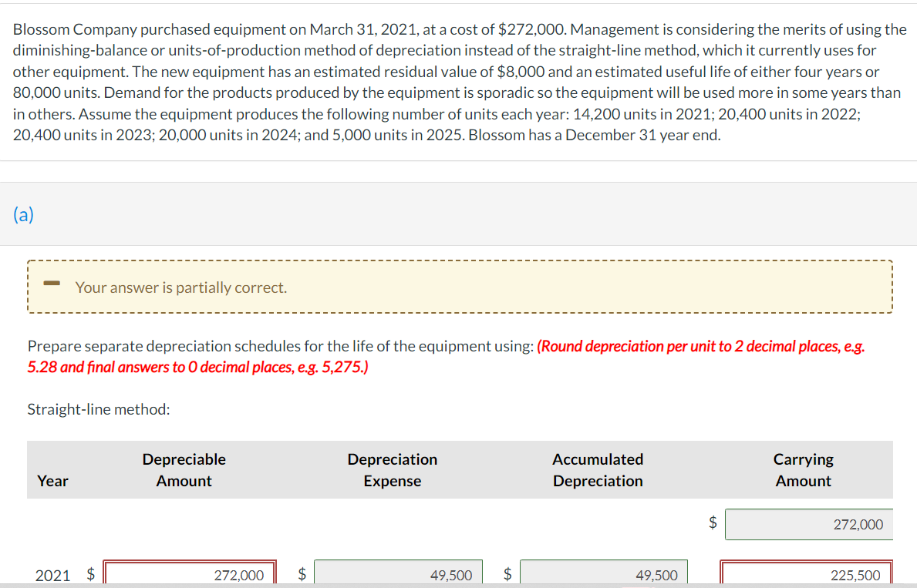Click the 'Prepare separate depreciation schedules' instruction
This screenshot has width=917, height=588.
tap(281, 346)
